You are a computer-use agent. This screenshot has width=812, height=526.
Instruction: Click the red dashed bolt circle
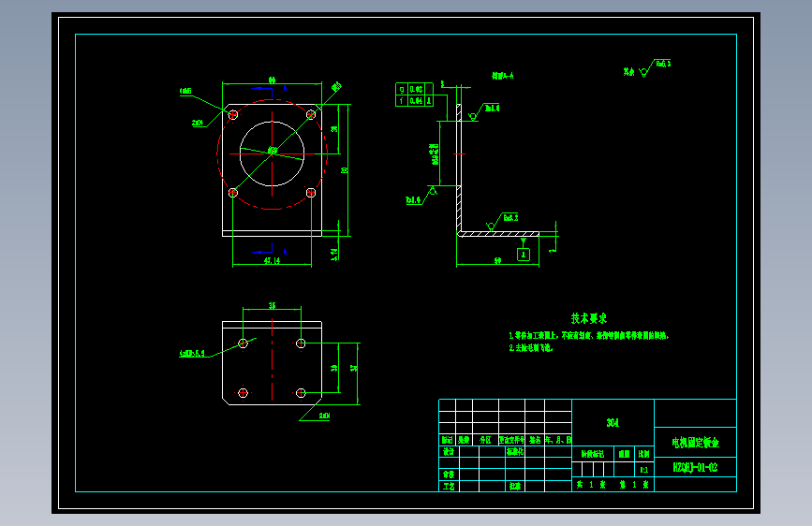272,153
